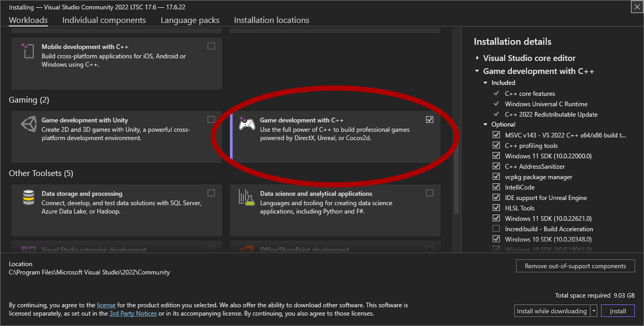
Task: Click the Installation details heading
Action: 512,42
